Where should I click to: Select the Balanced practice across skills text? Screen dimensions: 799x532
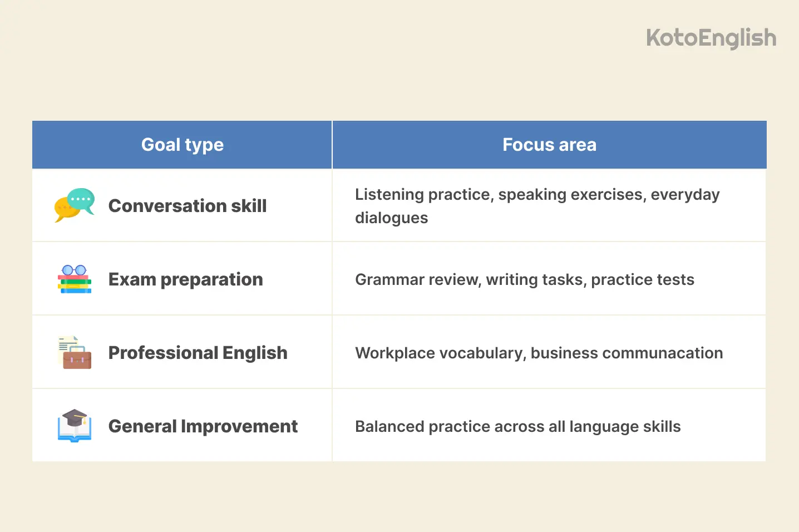click(518, 426)
